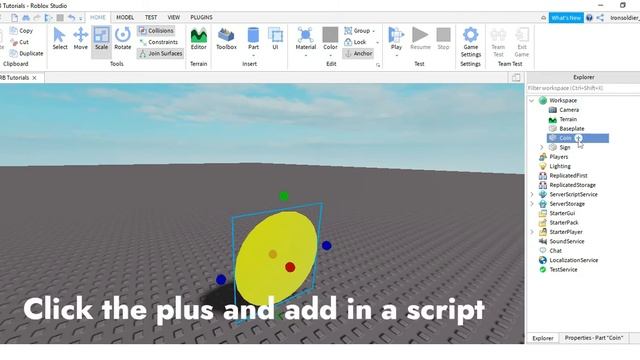Image resolution: width=640 pixels, height=360 pixels.
Task: Toggle the Collisions option
Action: point(156,31)
